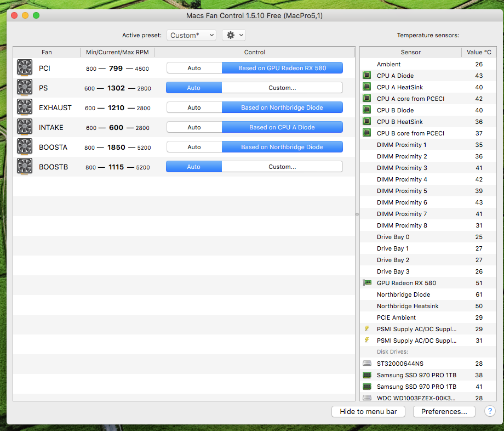The height and width of the screenshot is (431, 504).
Task: Set EXHAUST fan to Auto
Action: pyautogui.click(x=194, y=107)
